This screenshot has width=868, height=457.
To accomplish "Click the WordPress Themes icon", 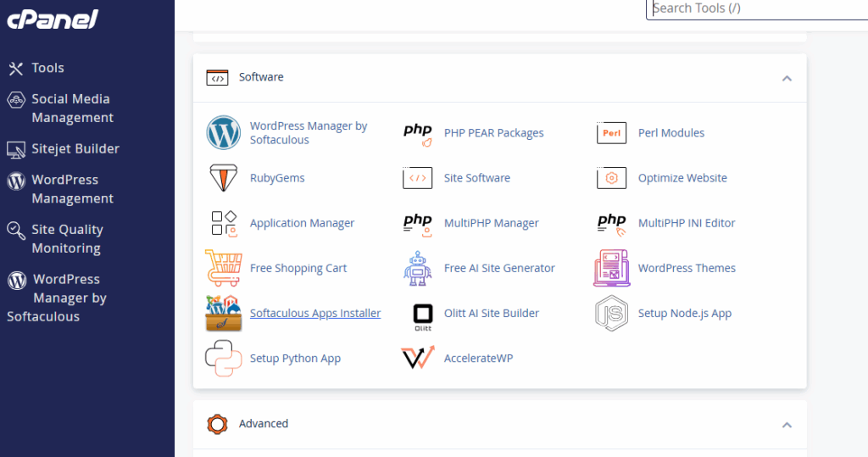I will pyautogui.click(x=612, y=268).
